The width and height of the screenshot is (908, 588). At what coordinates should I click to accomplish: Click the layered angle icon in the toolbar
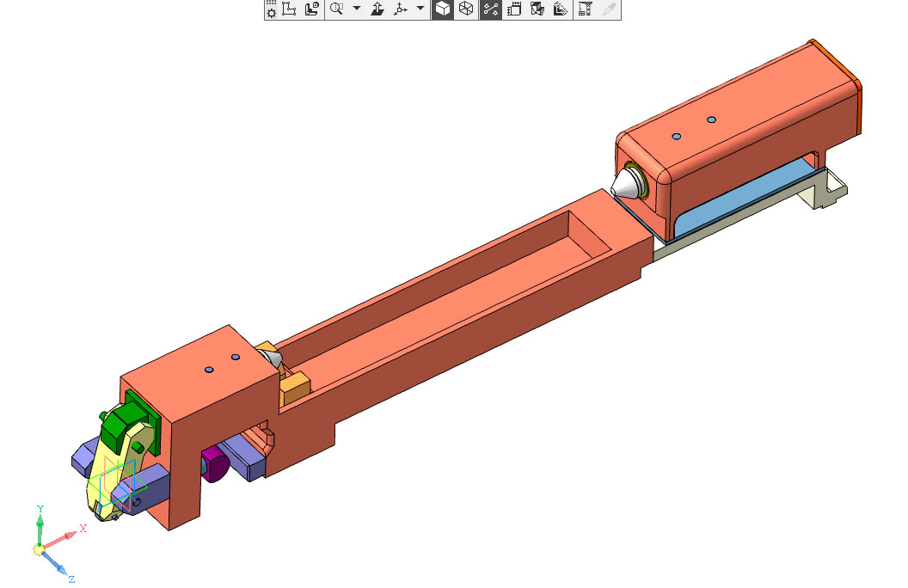click(x=560, y=9)
